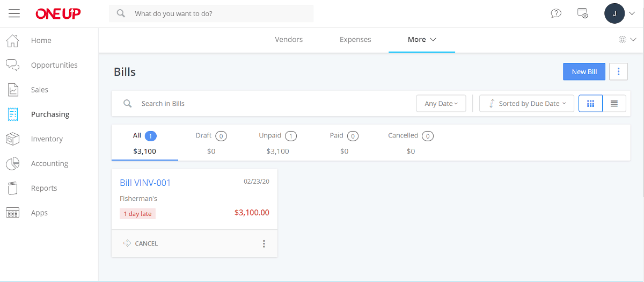Cancel Bill VINV-001
Screen dimensions: 644x282
tap(141, 244)
